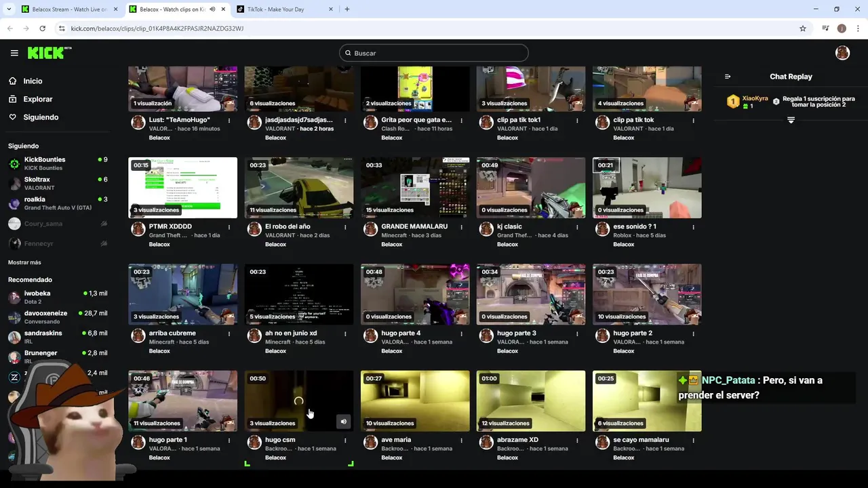Open options menu for PTMR XDDDD clip

click(x=229, y=227)
